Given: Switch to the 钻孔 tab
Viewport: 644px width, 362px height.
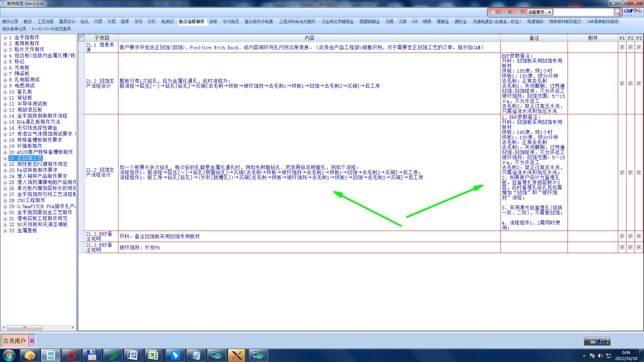Looking at the screenshot, I should tap(85, 21).
